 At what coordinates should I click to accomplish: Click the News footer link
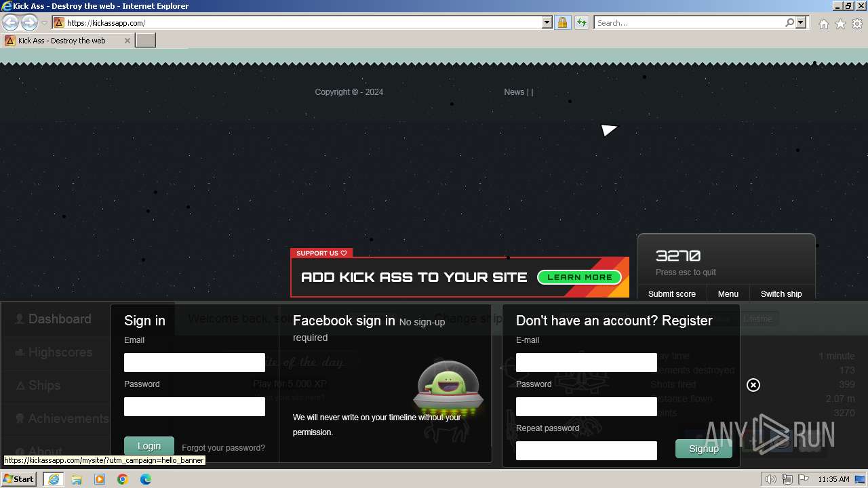point(514,92)
